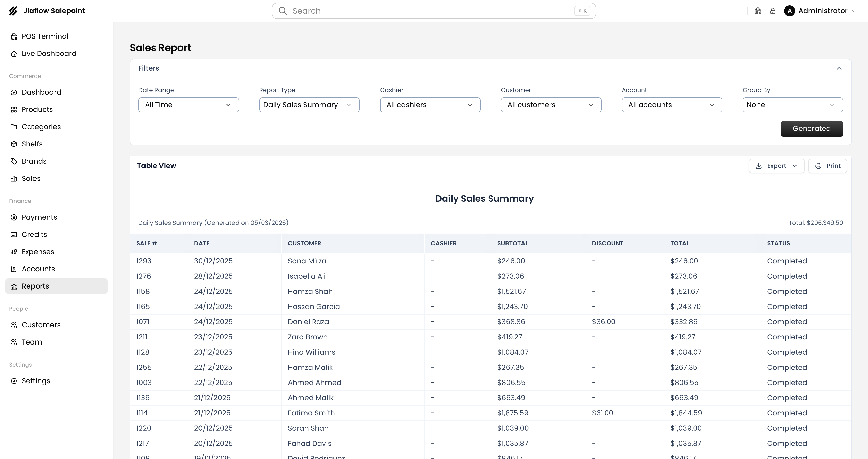The height and width of the screenshot is (459, 868).
Task: Click the Payments dollar icon
Action: pos(14,217)
